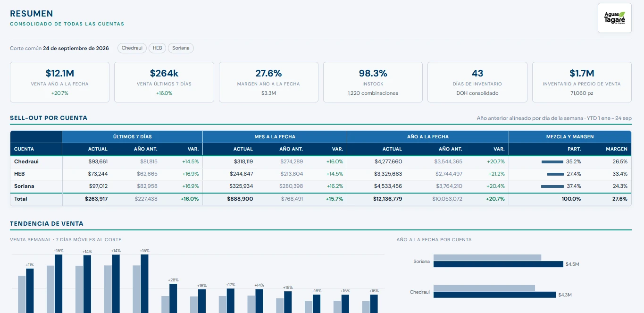644x313 pixels.
Task: Click the $73,244 cell for HEB
Action: 98,174
